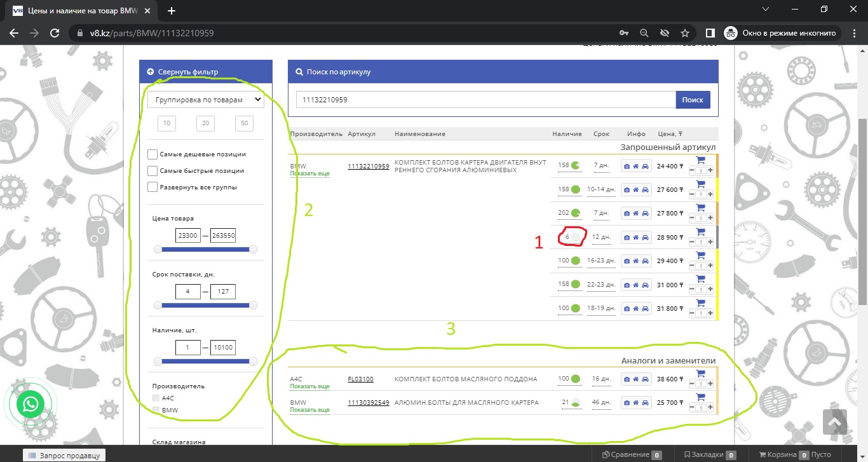The width and height of the screenshot is (868, 462).
Task: Open car icon for 11130392549 row
Action: [645, 403]
